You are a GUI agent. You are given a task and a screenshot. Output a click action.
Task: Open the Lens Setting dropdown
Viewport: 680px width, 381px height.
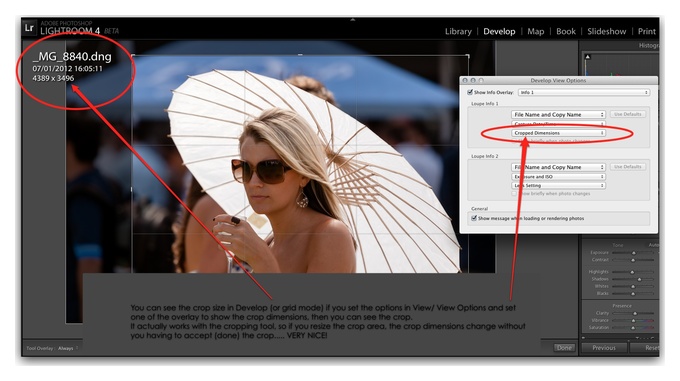(x=558, y=186)
